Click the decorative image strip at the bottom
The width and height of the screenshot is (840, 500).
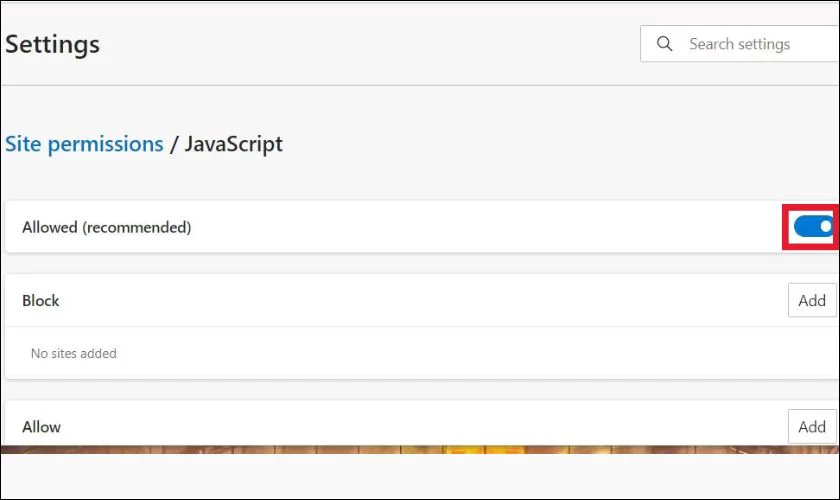(x=420, y=449)
